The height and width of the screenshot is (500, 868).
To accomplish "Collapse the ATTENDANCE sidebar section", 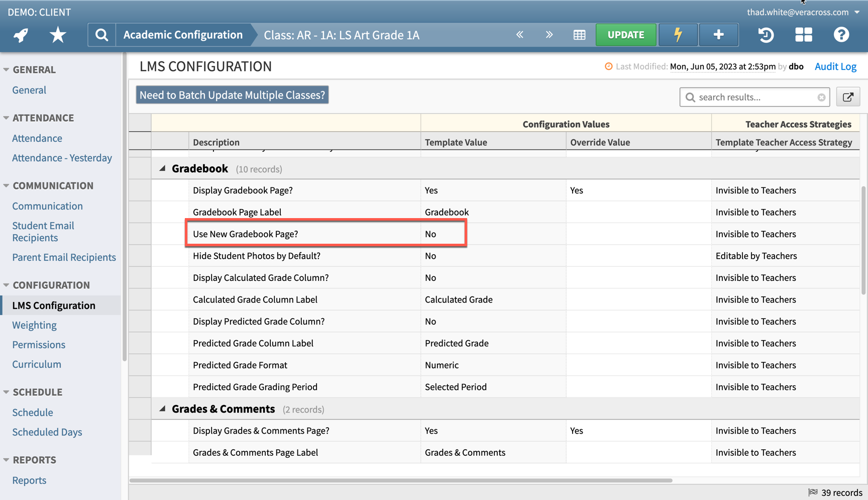I will click(x=6, y=118).
